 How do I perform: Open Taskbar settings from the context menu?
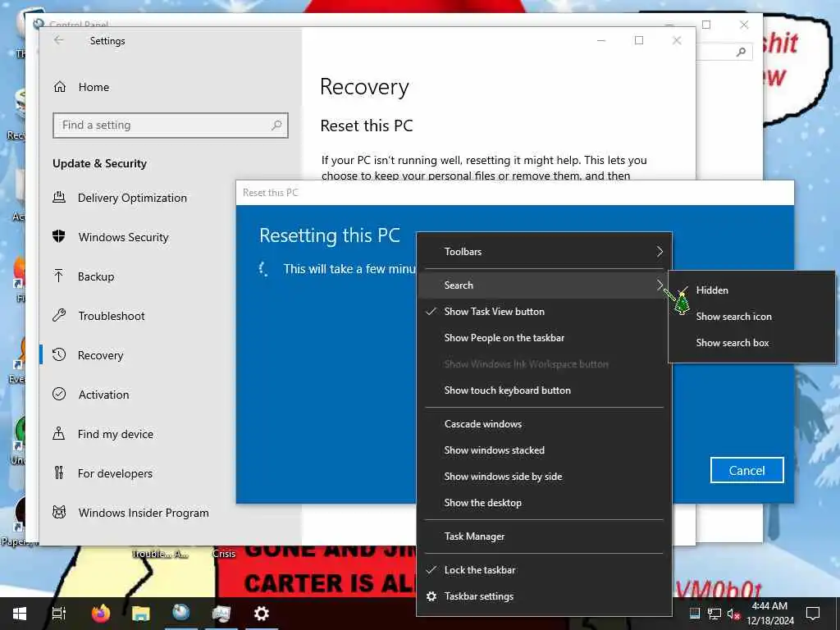tap(544, 596)
